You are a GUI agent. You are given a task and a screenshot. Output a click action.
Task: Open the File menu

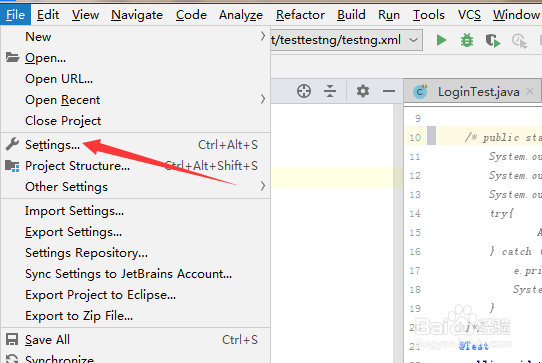coord(15,15)
